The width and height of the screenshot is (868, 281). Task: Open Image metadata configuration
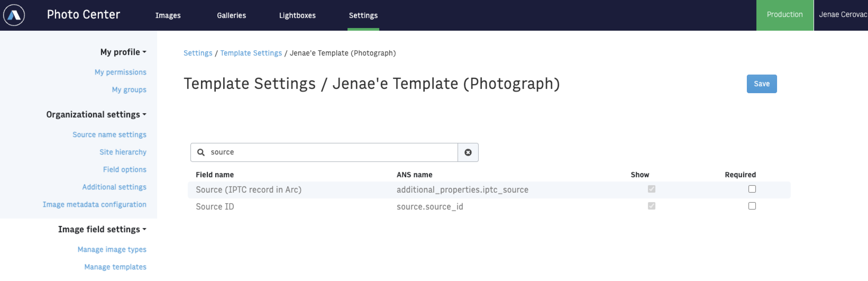point(94,205)
